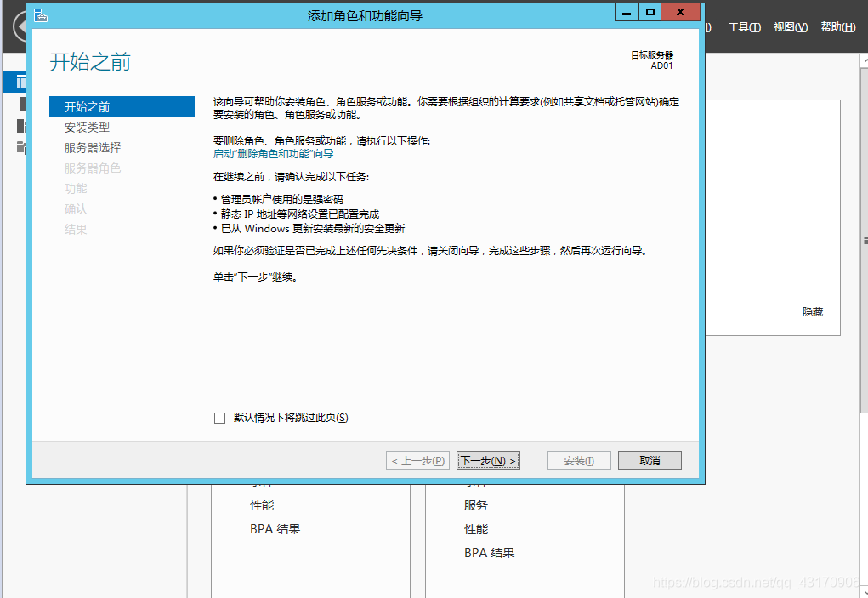868x598 pixels.
Task: Enable the 默认情况下将跳过此页 checkbox
Action: click(220, 418)
